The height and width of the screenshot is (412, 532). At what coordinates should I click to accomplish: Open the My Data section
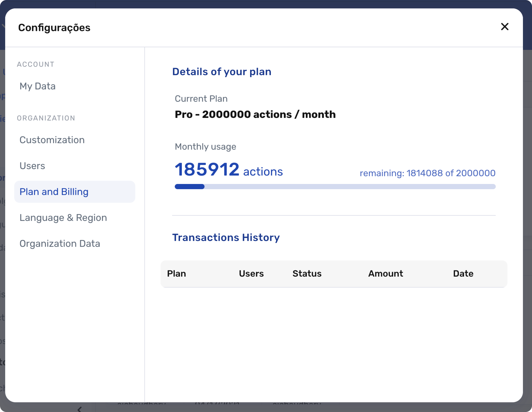point(38,86)
